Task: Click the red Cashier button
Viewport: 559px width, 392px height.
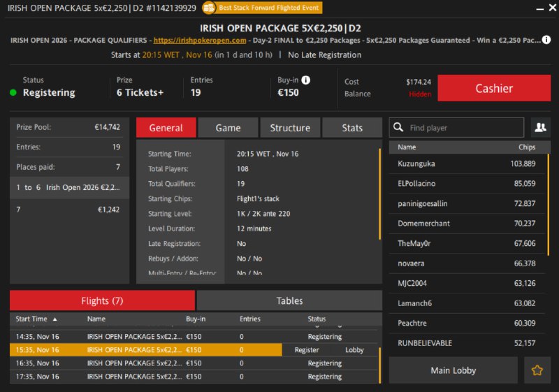Action: coord(494,89)
